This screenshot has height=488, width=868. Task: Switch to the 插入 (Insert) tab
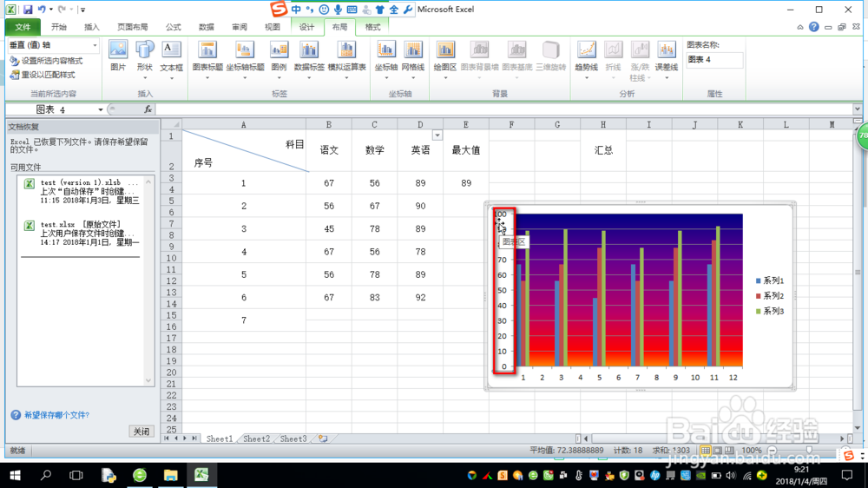point(92,27)
